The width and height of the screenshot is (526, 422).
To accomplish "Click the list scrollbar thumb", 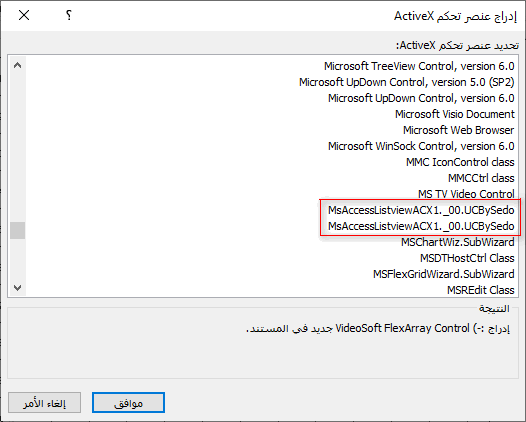I will (x=17, y=230).
